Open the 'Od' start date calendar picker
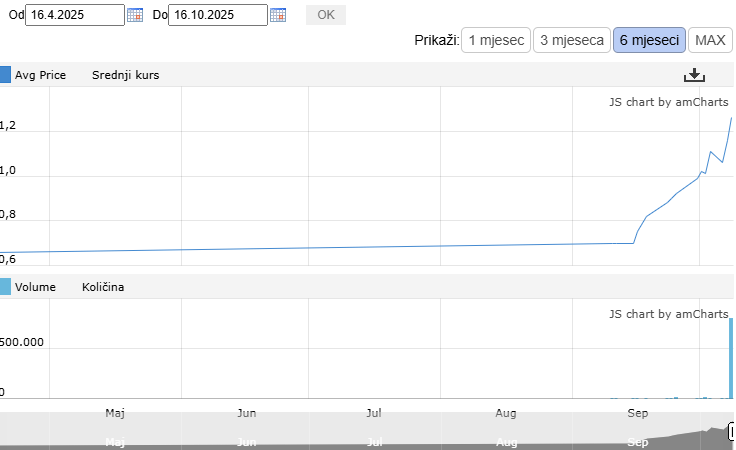Image resolution: width=736 pixels, height=450 pixels. (x=135, y=15)
